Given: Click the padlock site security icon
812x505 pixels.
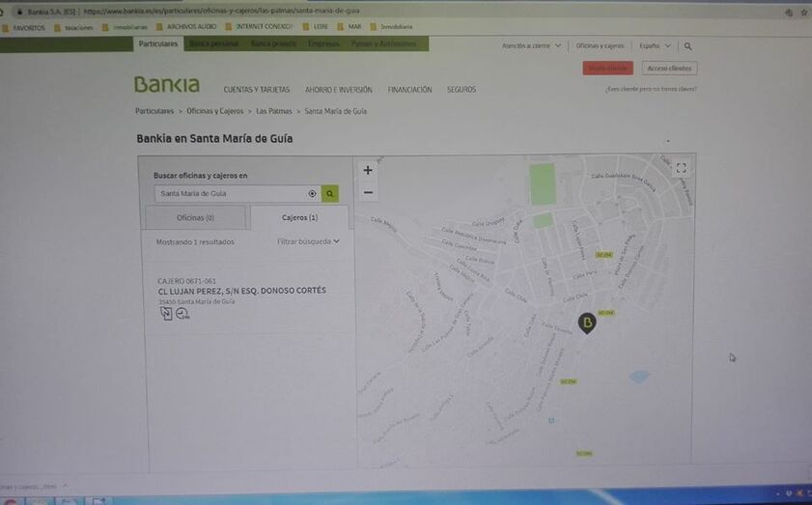Looking at the screenshot, I should click(x=19, y=11).
